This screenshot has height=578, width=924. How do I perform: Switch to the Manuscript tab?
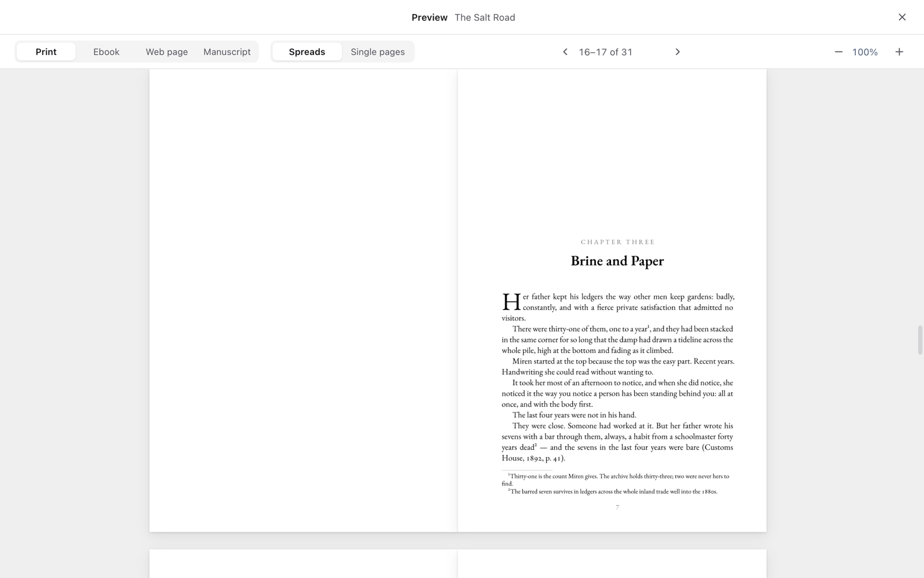[227, 52]
